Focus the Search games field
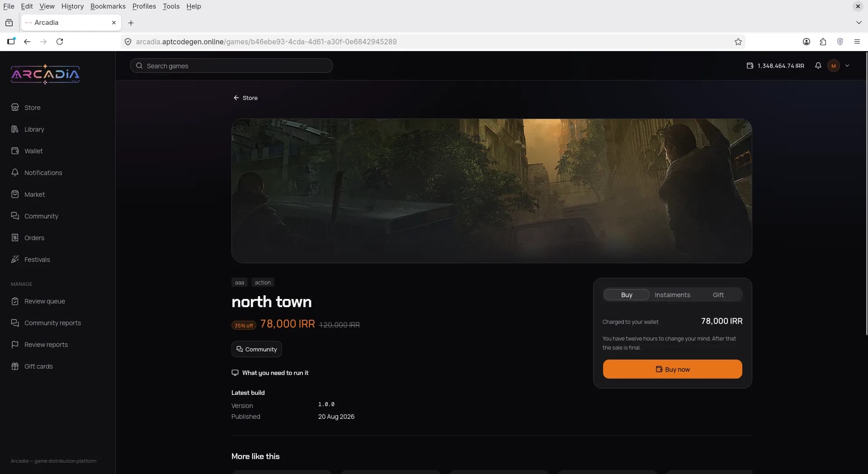Viewport: 868px width, 474px height. tap(231, 66)
